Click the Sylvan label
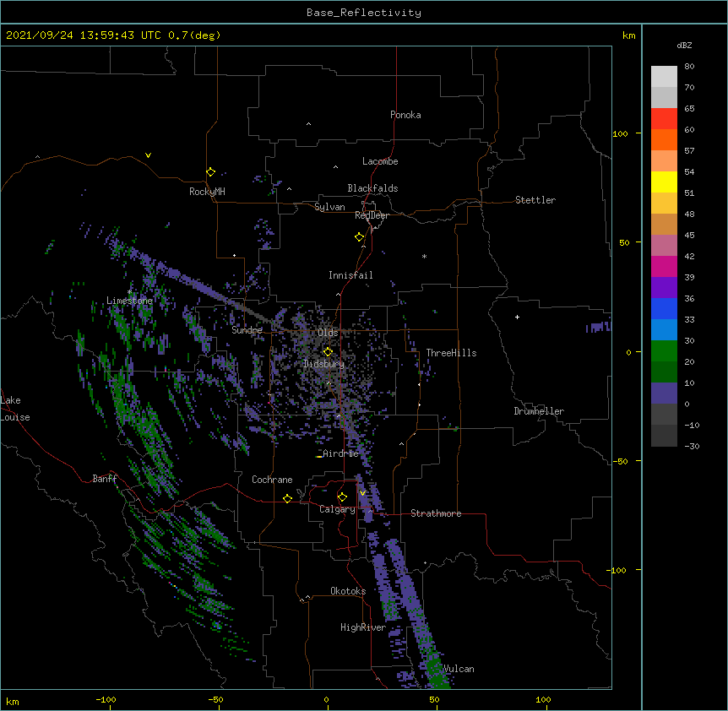The height and width of the screenshot is (711, 728). [329, 207]
